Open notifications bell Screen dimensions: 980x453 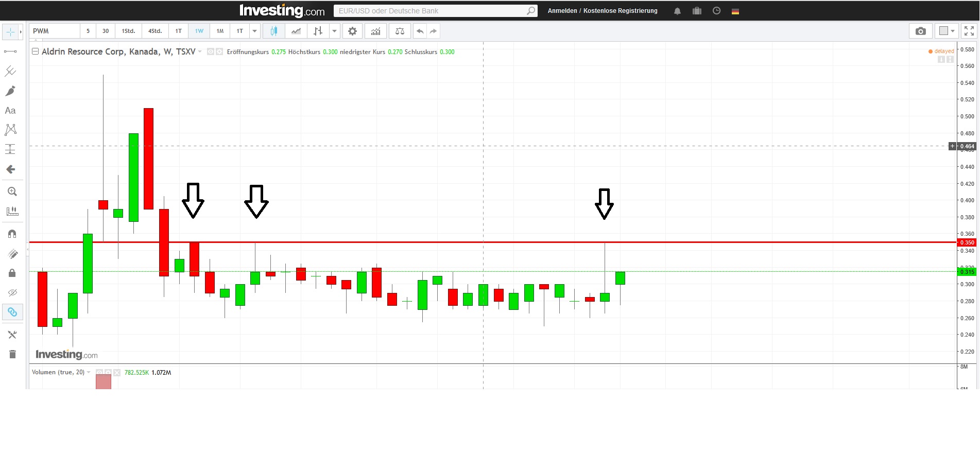[x=677, y=11]
